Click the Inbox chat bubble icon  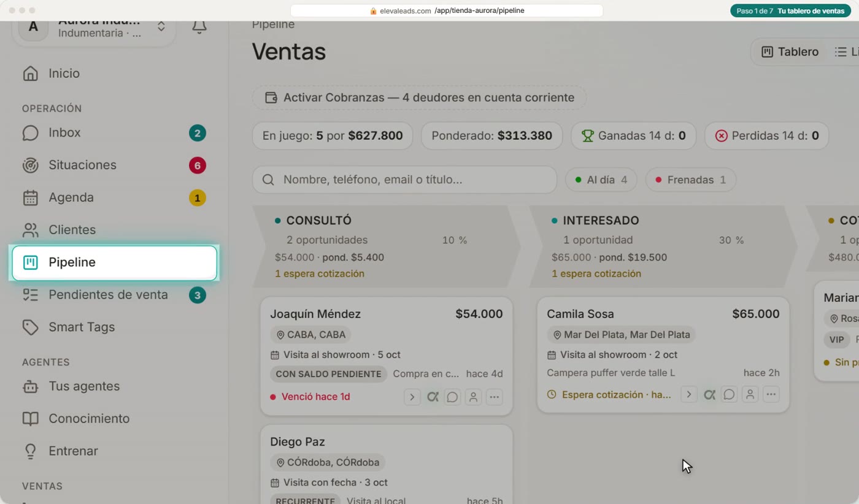click(x=30, y=133)
